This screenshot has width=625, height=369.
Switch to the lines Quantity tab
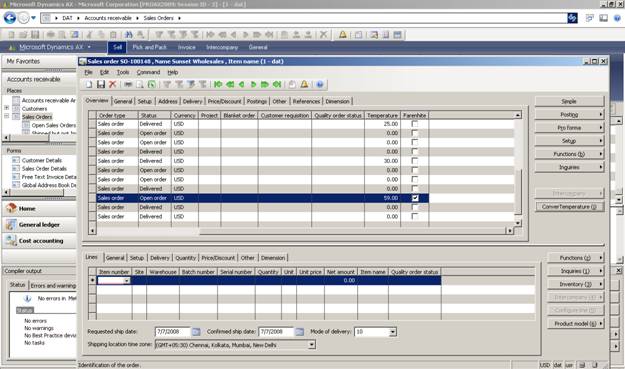click(185, 258)
